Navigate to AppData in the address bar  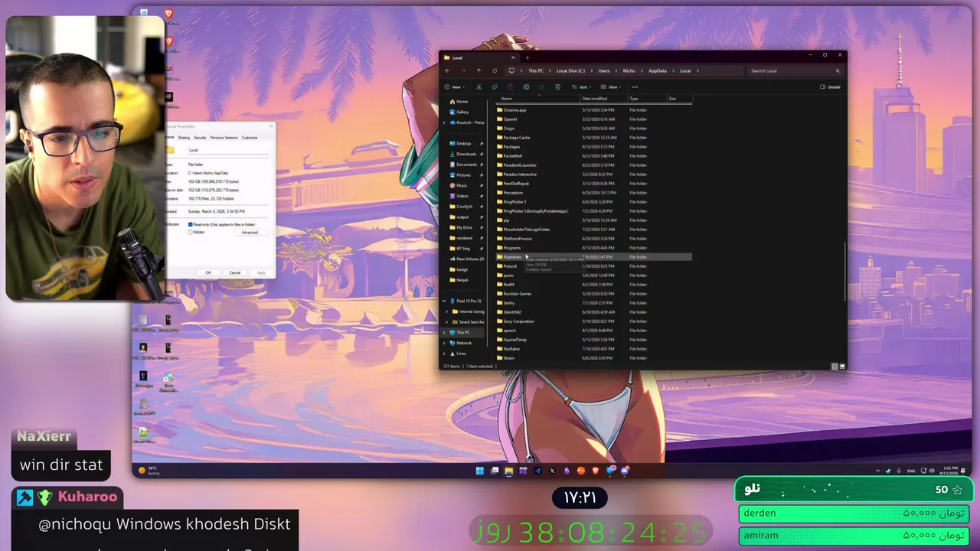658,70
